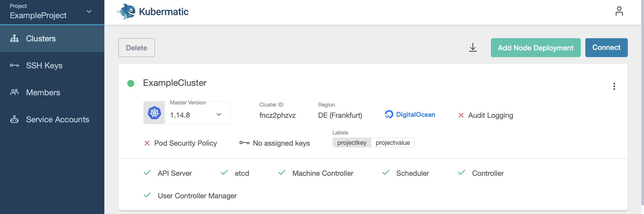Click Add Node Deployment button
Screen dimensions: 644x214
point(535,47)
